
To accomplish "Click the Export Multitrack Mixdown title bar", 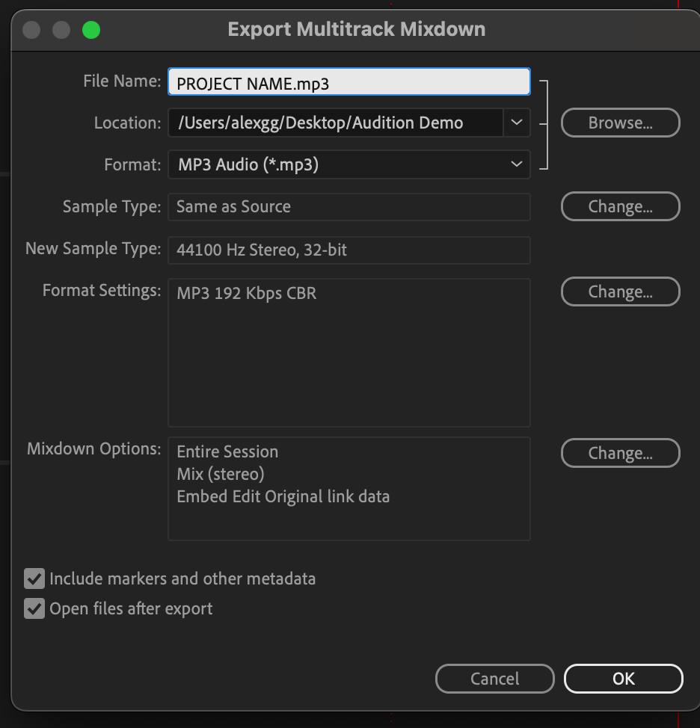I will tap(356, 30).
